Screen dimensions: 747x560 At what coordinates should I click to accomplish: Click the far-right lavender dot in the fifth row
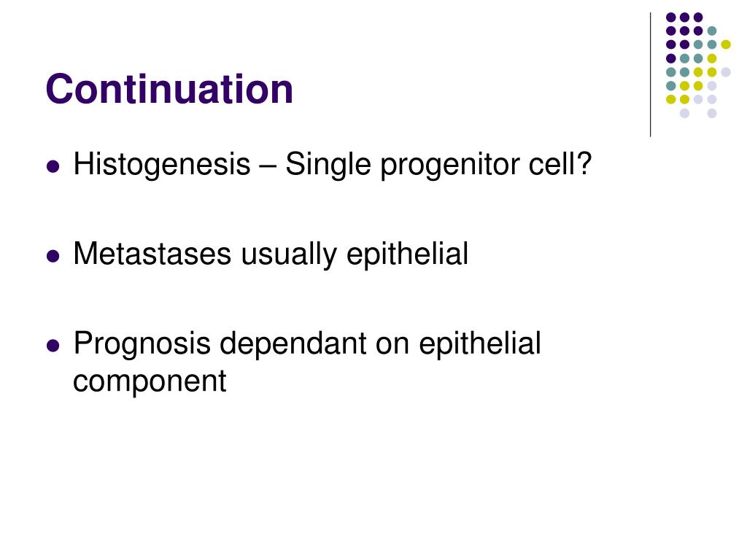(x=726, y=72)
